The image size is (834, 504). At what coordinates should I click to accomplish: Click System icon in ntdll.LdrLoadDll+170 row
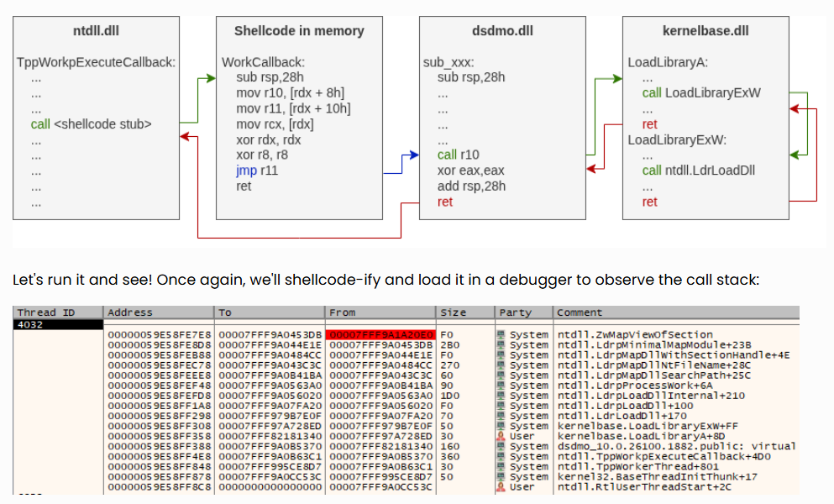(x=501, y=416)
